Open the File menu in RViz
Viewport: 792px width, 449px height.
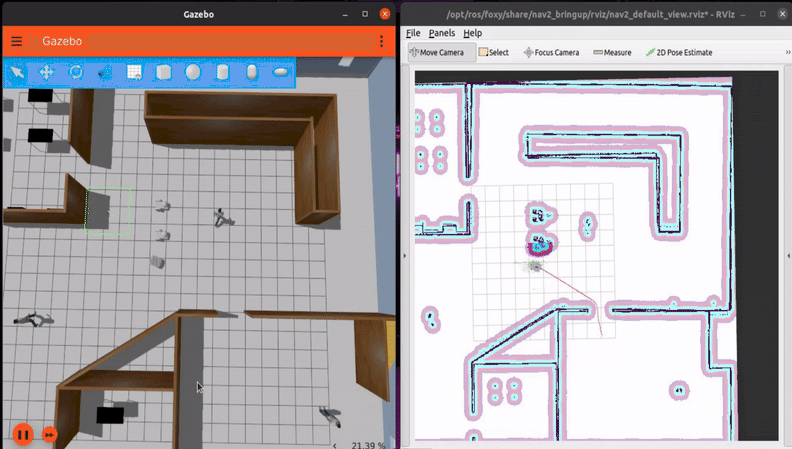coord(413,33)
